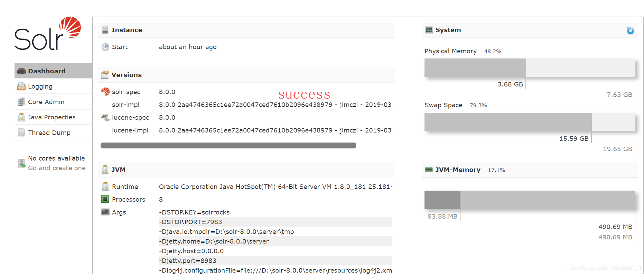Image resolution: width=644 pixels, height=274 pixels.
Task: Click the Core Admin database stack icon
Action: pyautogui.click(x=21, y=102)
